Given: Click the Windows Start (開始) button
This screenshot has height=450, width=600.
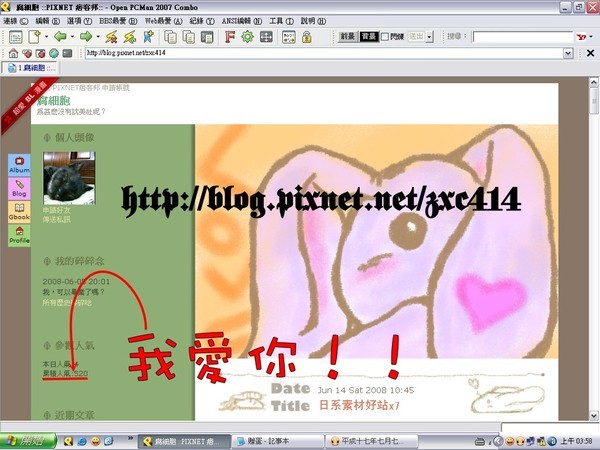Looking at the screenshot, I should (x=28, y=441).
